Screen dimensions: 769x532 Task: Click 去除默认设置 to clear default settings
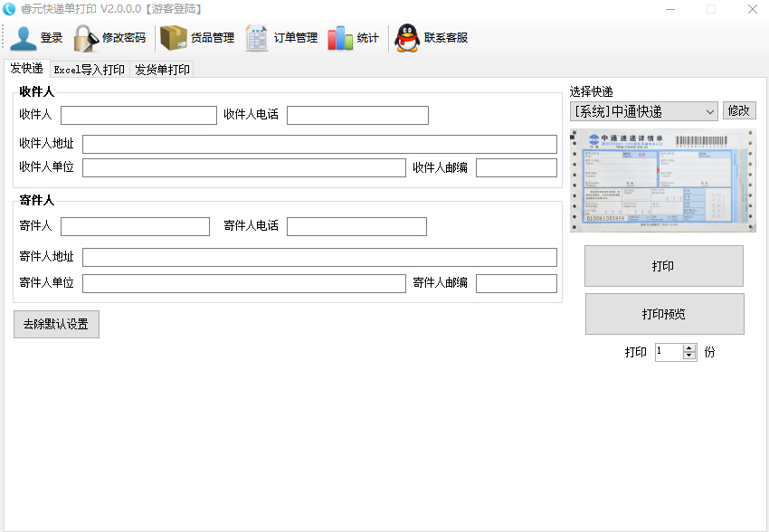(x=56, y=324)
